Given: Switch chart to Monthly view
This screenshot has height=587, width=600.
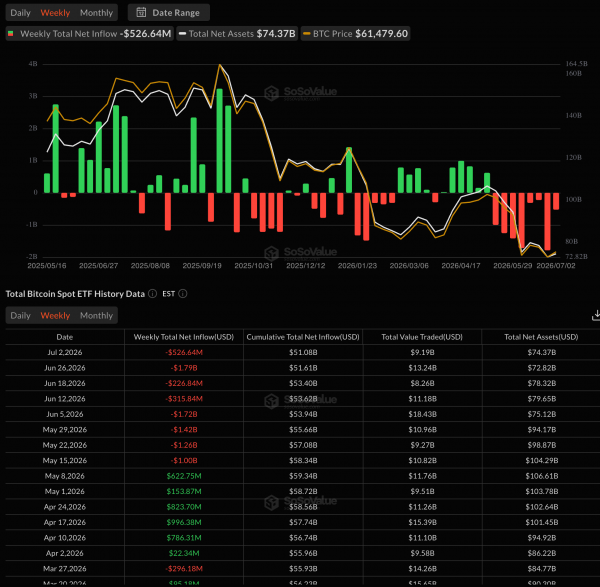Looking at the screenshot, I should click(96, 13).
